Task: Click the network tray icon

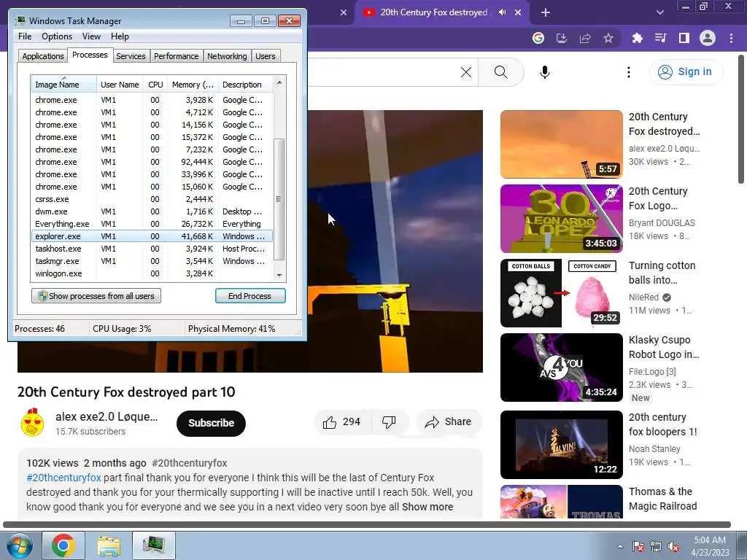Action: tap(656, 546)
